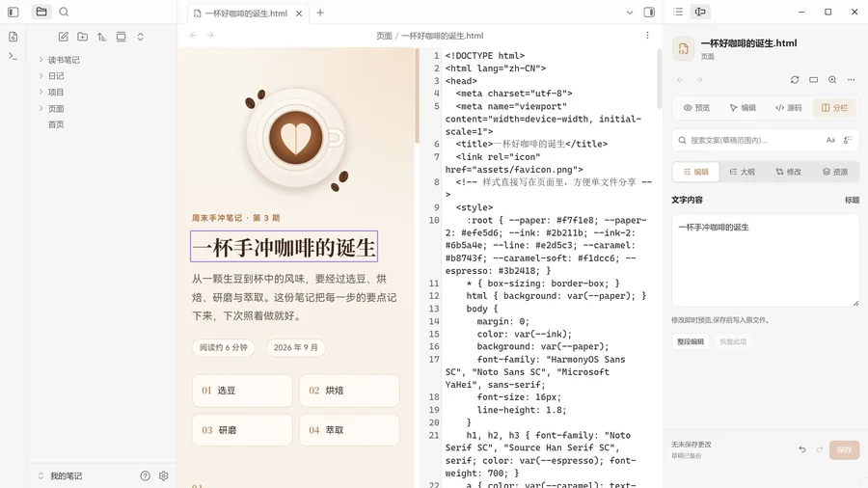Select the 分栏 split view mode
Image resolution: width=868 pixels, height=488 pixels.
pyautogui.click(x=834, y=108)
